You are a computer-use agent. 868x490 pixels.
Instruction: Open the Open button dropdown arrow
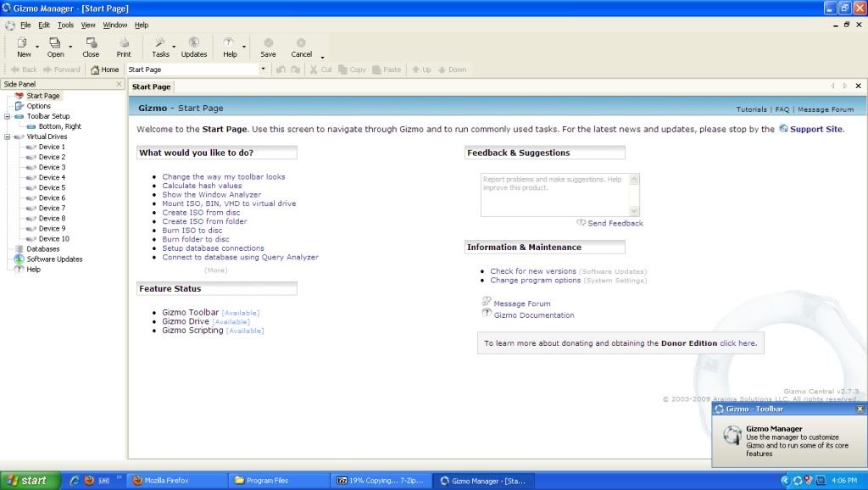70,47
